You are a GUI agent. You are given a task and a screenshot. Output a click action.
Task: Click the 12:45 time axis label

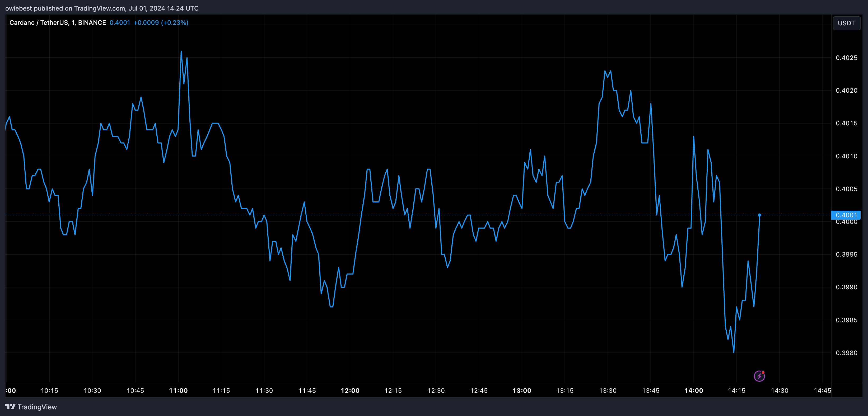(x=479, y=390)
